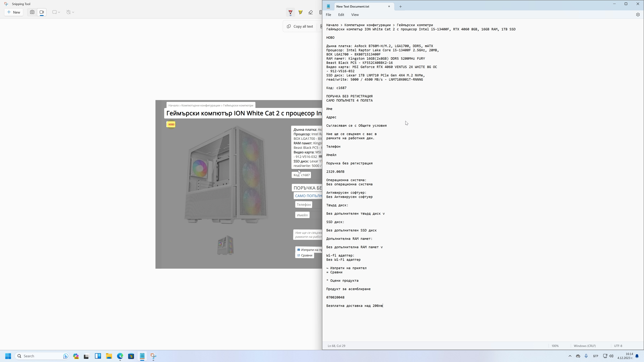Click the 'Съгласявам се с Общите условия' line
Image resolution: width=644 pixels, height=362 pixels.
[x=356, y=126]
